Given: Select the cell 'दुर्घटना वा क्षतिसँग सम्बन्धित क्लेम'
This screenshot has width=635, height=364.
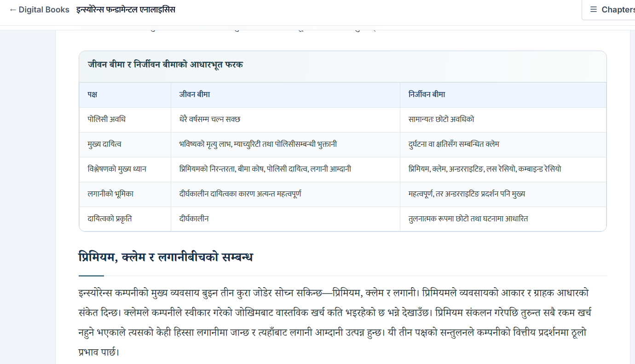Looking at the screenshot, I should [x=503, y=144].
